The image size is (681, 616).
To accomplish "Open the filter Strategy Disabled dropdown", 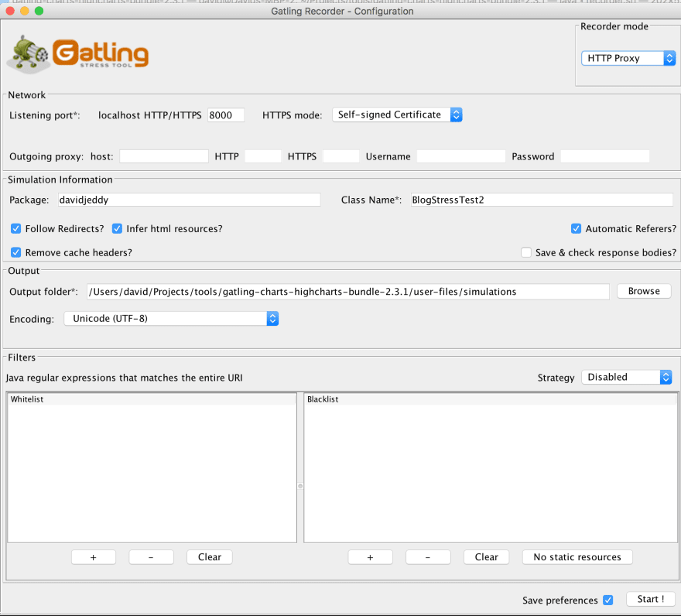I will click(x=627, y=377).
